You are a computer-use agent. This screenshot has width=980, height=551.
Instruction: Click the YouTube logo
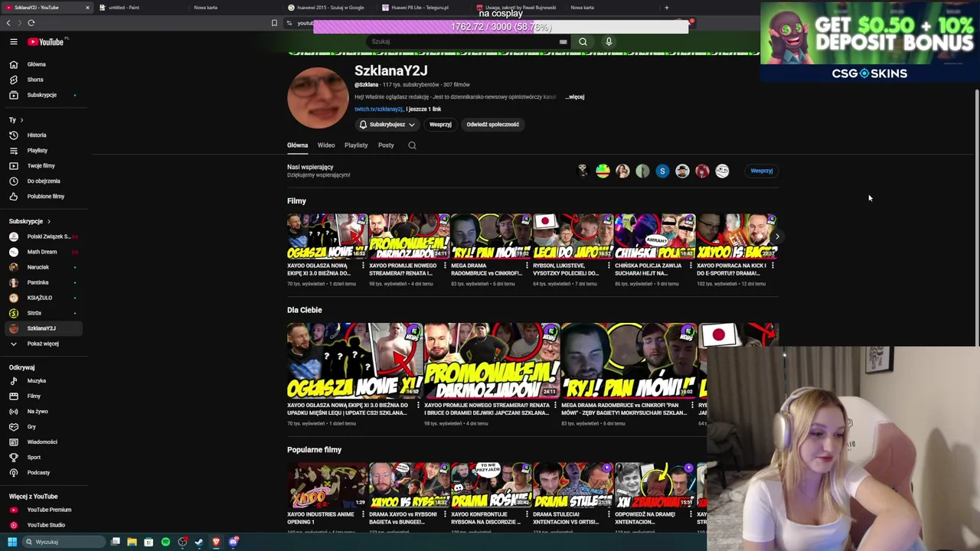pos(46,42)
